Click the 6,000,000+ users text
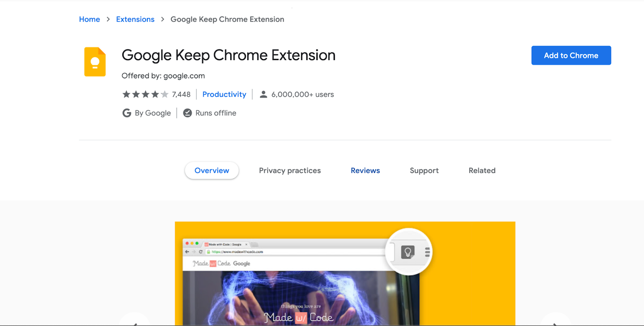 [x=303, y=94]
